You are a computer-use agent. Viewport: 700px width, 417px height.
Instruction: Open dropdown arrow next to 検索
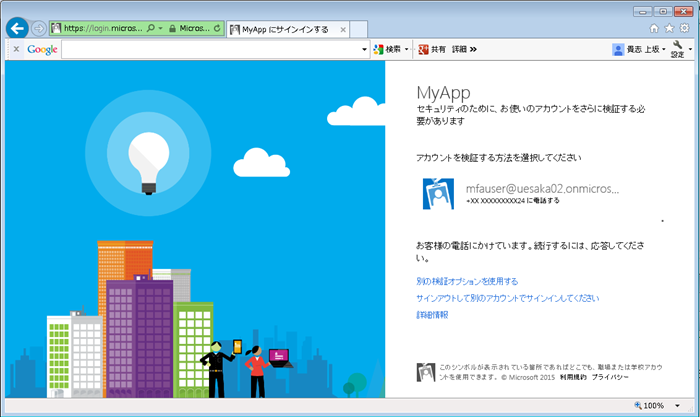[x=406, y=49]
